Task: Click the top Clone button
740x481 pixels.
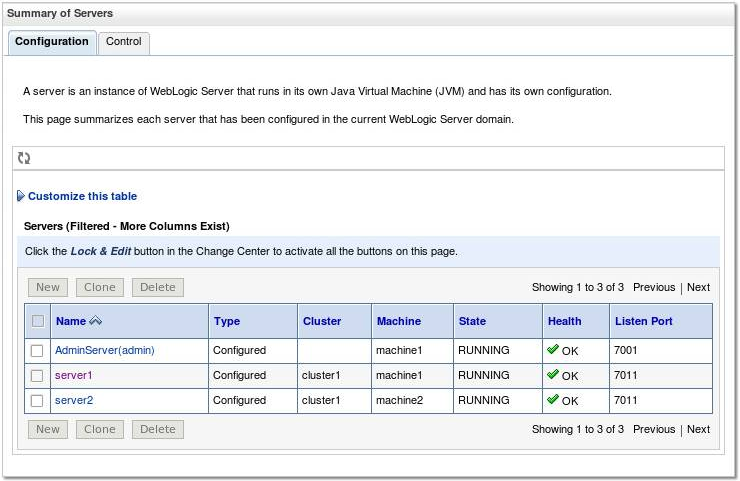Action: [x=100, y=287]
